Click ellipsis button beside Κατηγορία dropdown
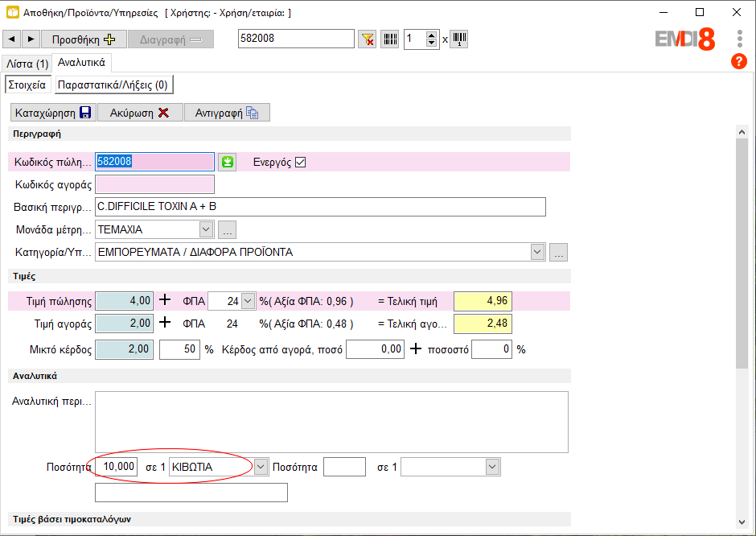The image size is (756, 536). point(558,252)
